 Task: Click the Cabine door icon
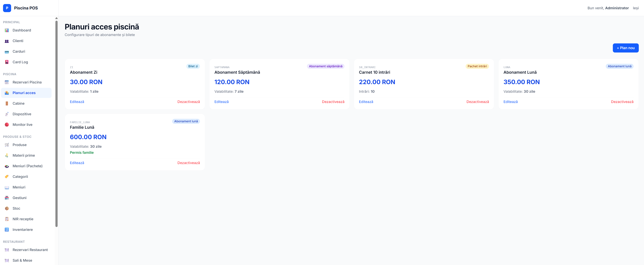point(7,103)
